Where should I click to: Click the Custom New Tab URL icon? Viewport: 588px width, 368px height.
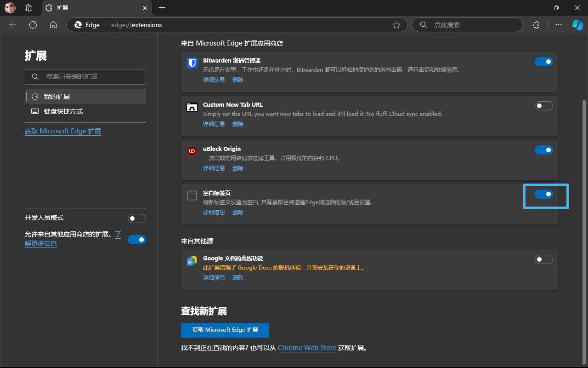tap(192, 107)
